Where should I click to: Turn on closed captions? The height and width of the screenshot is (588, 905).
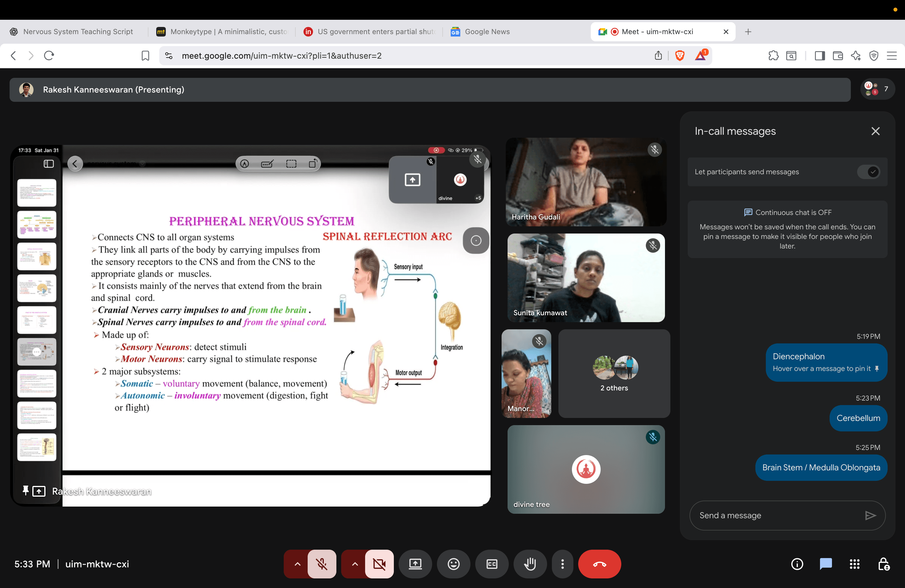coord(492,564)
